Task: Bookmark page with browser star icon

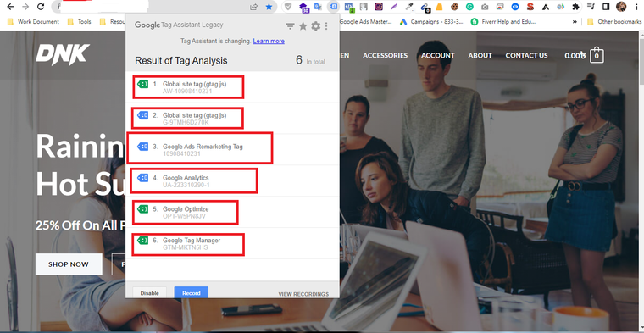Action: click(269, 7)
